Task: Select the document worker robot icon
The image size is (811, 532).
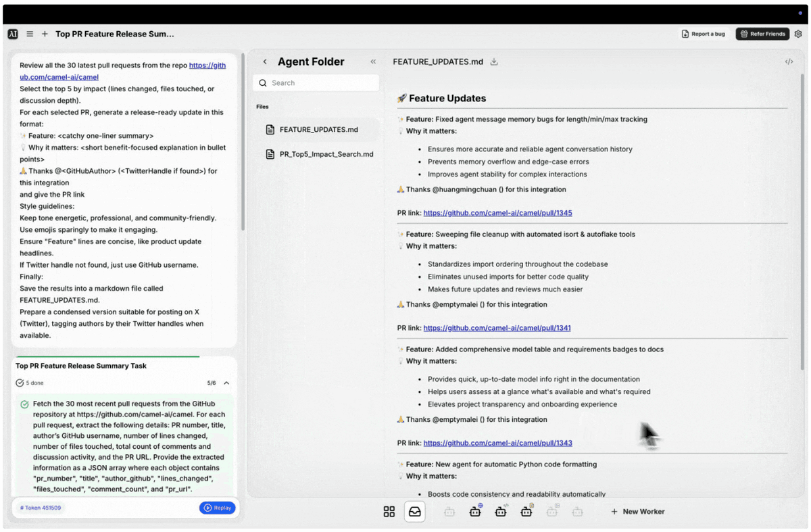Action: [526, 512]
